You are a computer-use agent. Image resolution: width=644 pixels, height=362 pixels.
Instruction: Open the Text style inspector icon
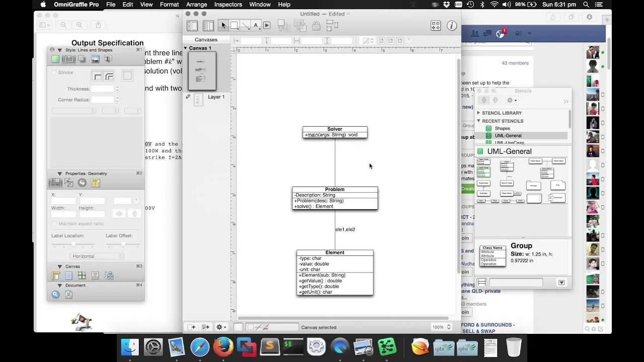(108, 59)
